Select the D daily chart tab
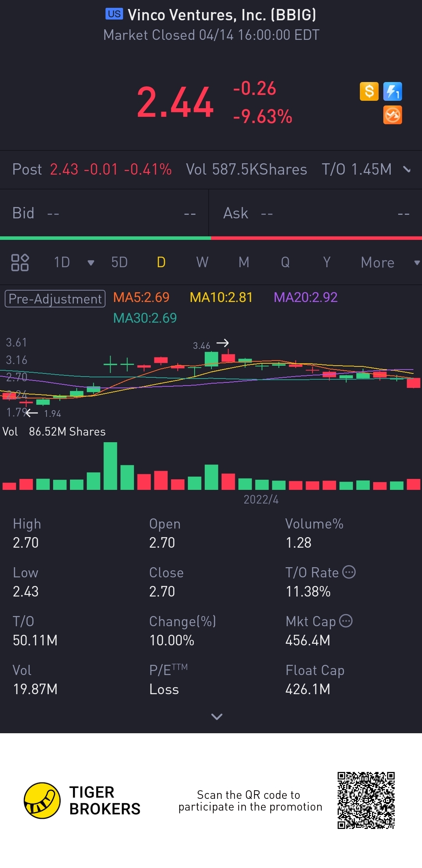422x868 pixels. coord(161,263)
